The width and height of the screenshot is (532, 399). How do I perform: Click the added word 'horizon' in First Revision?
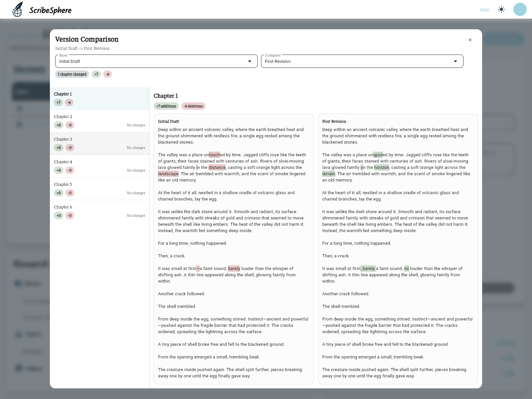[x=382, y=167]
